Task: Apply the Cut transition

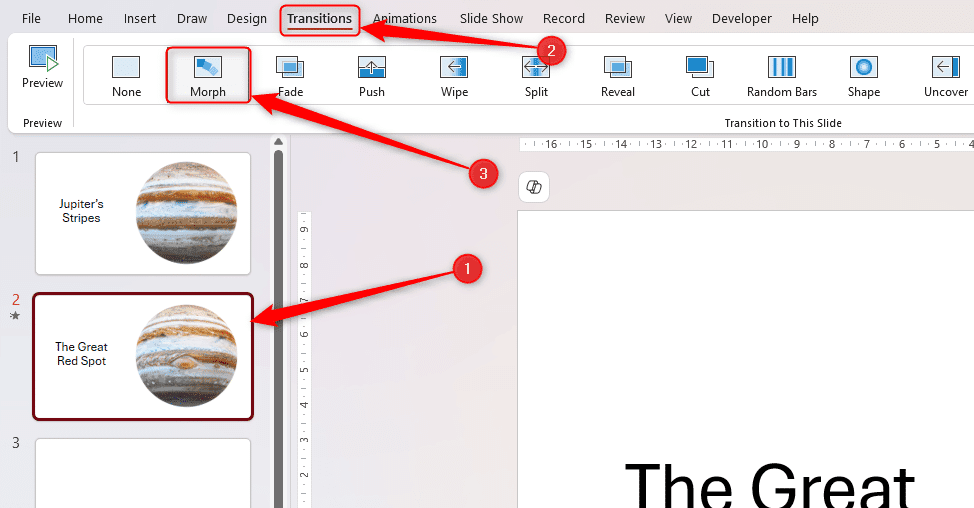Action: [x=700, y=76]
